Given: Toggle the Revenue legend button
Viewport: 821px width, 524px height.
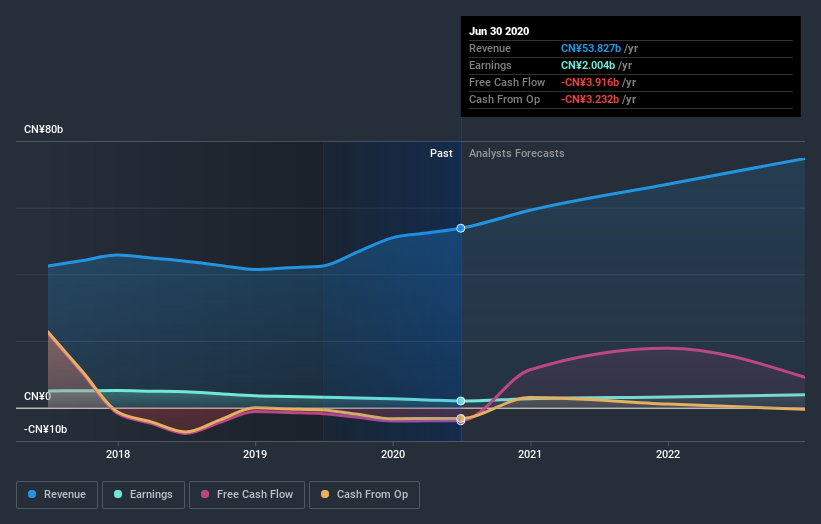Looking at the screenshot, I should 57,495.
